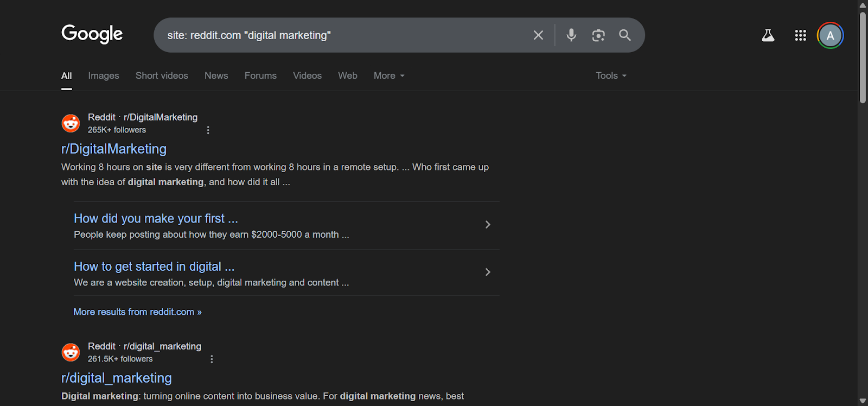Click 'Reddit · r/DigitalMarketing' source text
The width and height of the screenshot is (868, 406).
143,117
